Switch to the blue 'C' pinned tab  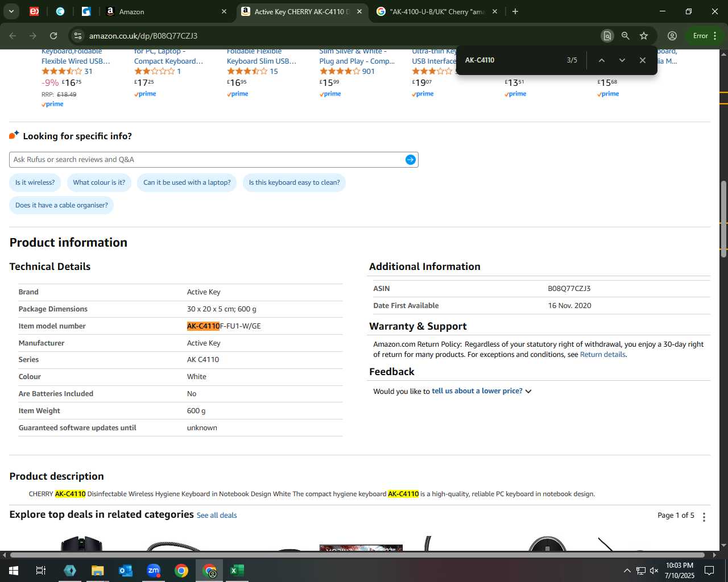pyautogui.click(x=60, y=11)
